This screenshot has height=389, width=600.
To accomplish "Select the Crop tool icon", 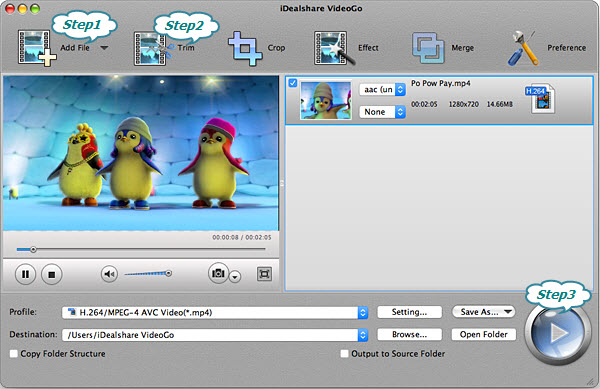I will 245,49.
